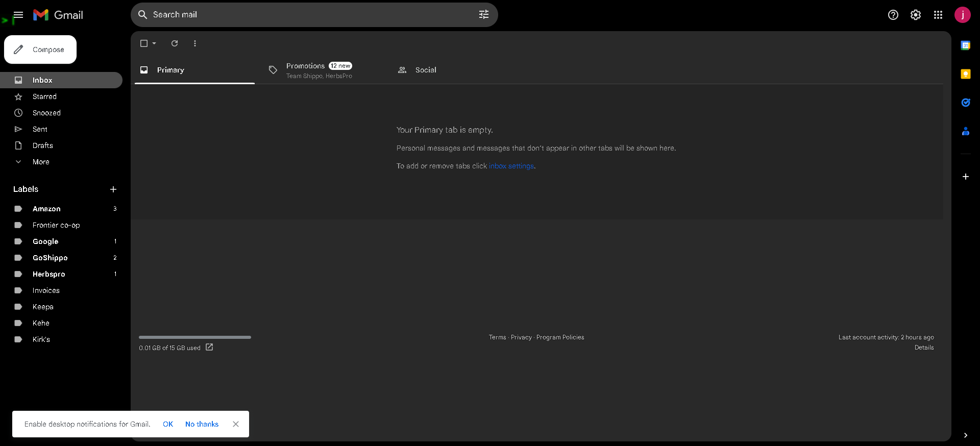Click OK to enable notifications

click(x=168, y=424)
